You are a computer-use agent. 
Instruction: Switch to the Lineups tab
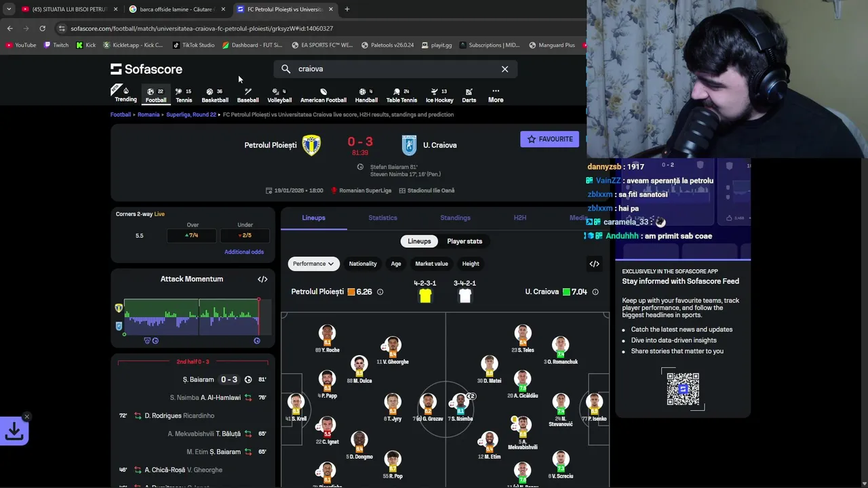313,218
